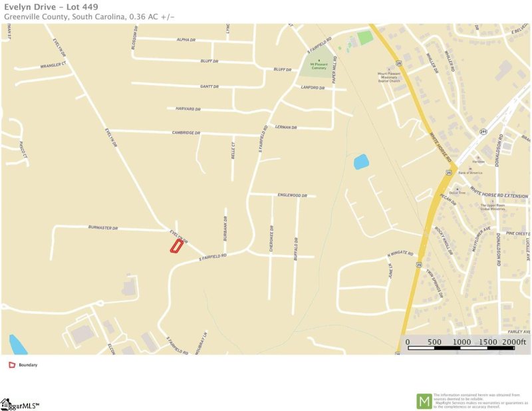Click the green MapRight M logo
532x411 pixels.
pos(424,402)
